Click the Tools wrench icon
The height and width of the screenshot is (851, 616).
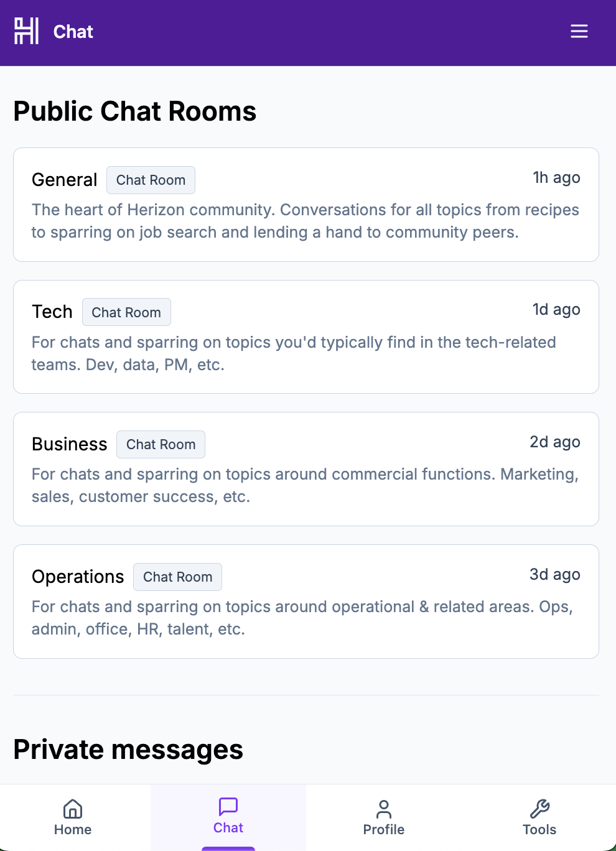(539, 809)
